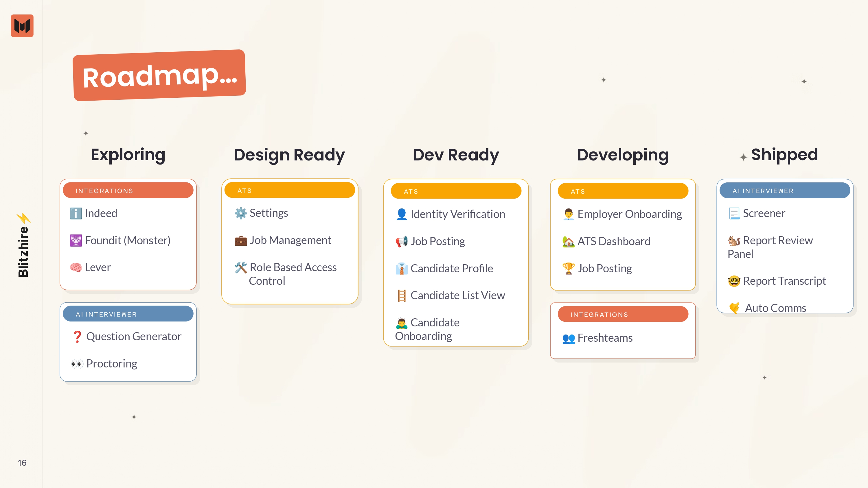This screenshot has height=488, width=868.
Task: Click the Candidate Profile shirt icon
Action: (402, 268)
